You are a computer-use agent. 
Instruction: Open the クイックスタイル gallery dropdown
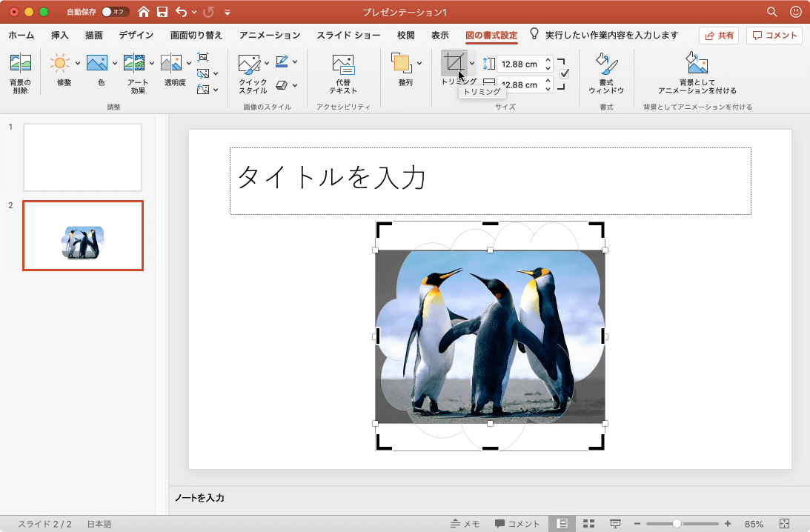point(267,64)
